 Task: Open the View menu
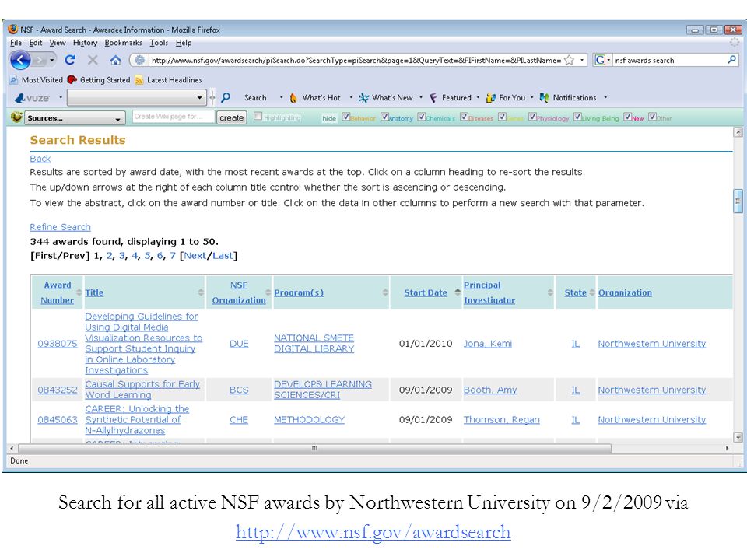click(x=58, y=43)
